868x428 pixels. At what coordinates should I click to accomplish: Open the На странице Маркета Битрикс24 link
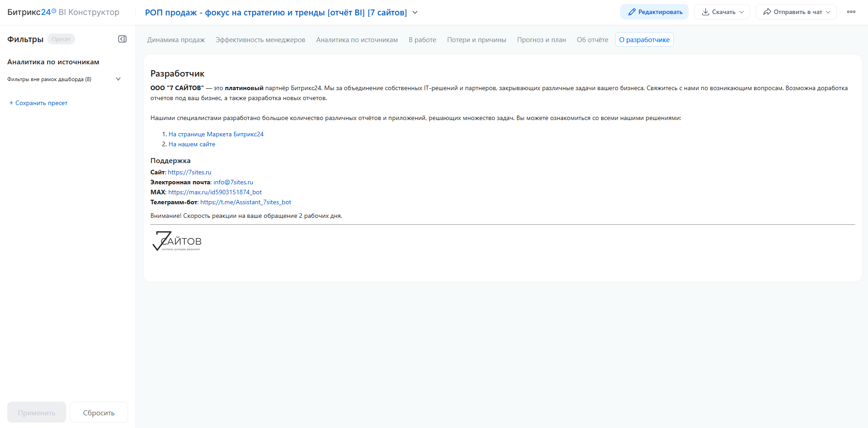click(216, 135)
